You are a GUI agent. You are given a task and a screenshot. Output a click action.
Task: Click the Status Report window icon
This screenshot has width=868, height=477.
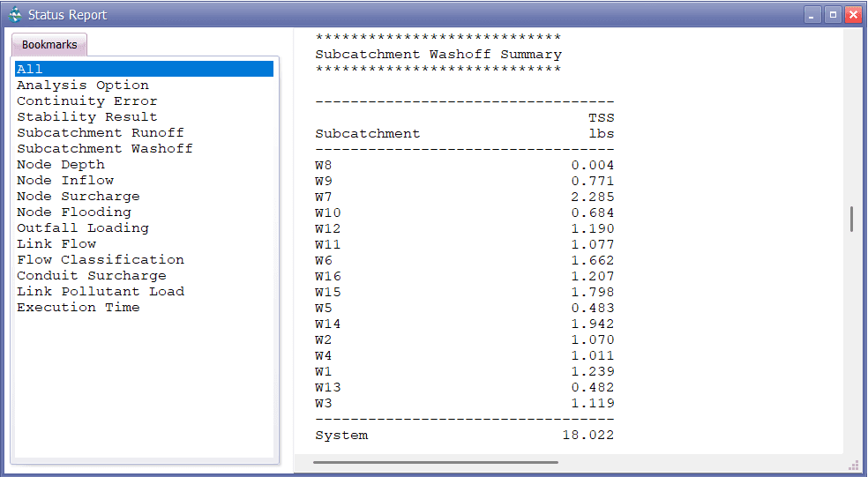(x=15, y=14)
